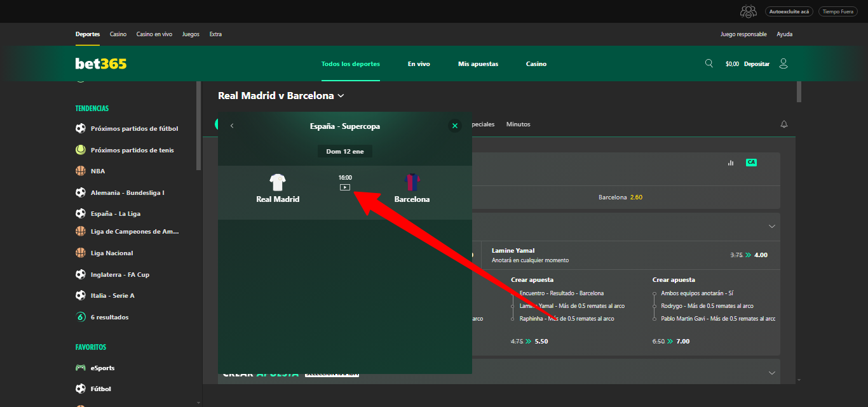Click the left sidebar scrollbar thumb
Image resolution: width=868 pixels, height=407 pixels.
tap(198, 126)
